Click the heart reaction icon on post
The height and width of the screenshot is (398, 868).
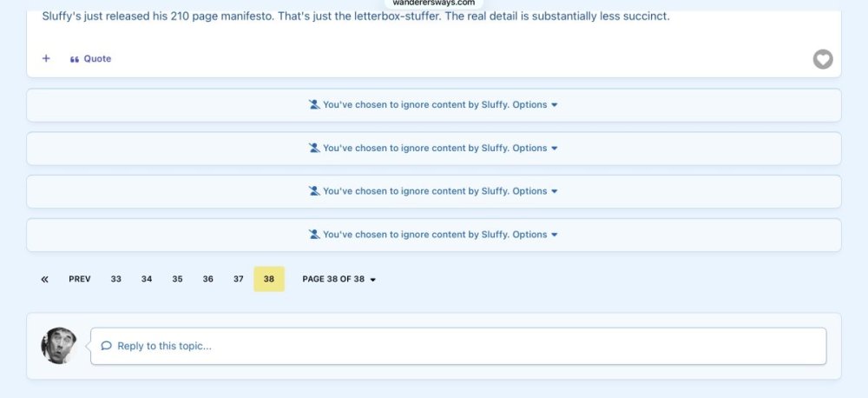823,59
